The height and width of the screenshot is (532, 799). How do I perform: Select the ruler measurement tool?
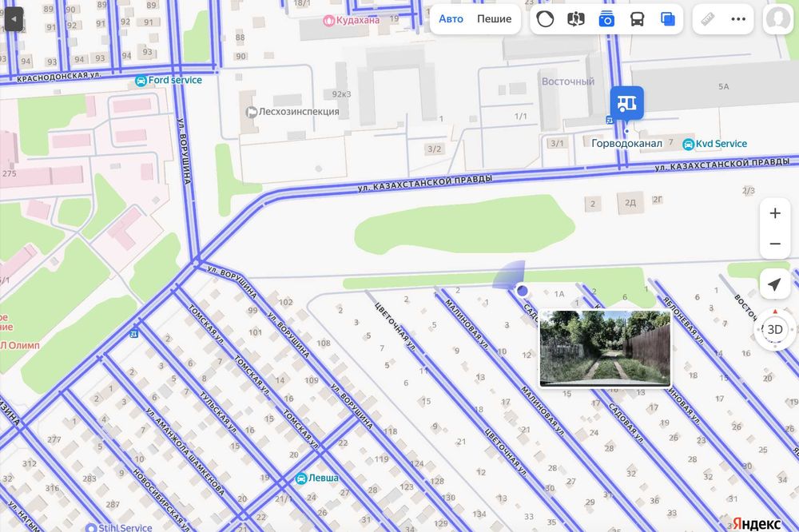point(708,19)
